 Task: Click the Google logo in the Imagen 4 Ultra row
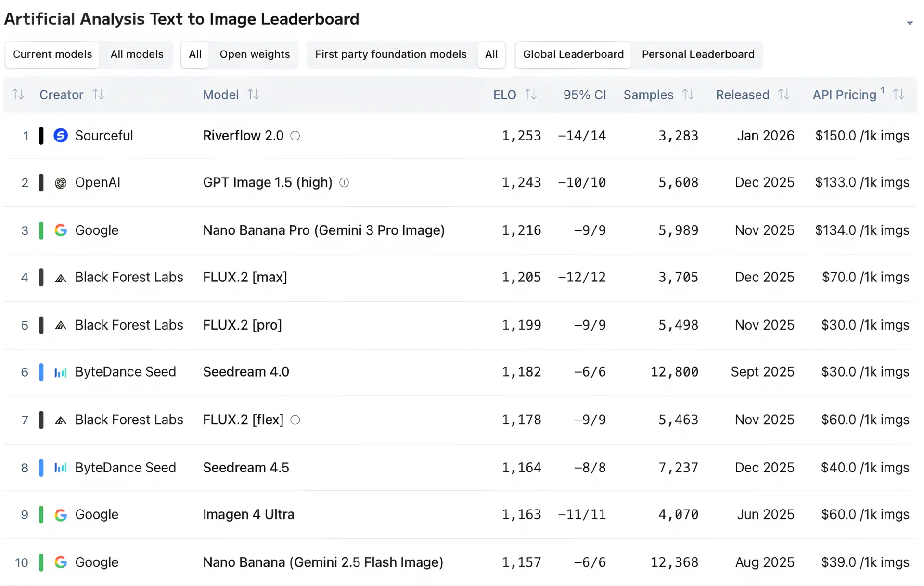click(61, 515)
